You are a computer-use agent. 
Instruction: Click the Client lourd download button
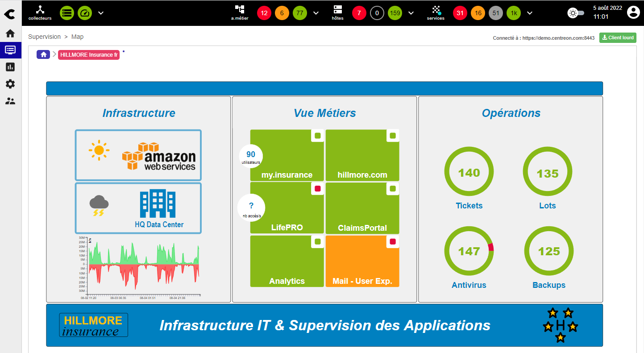(618, 38)
